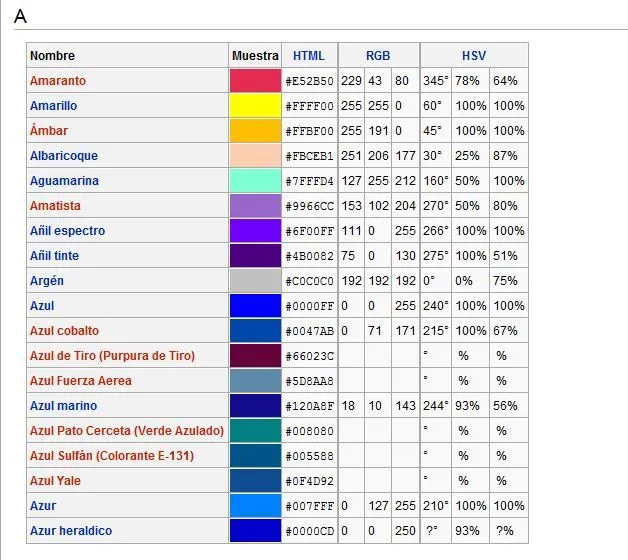This screenshot has height=560, width=628.
Task: Select the hex code #005588
Action: [309, 456]
